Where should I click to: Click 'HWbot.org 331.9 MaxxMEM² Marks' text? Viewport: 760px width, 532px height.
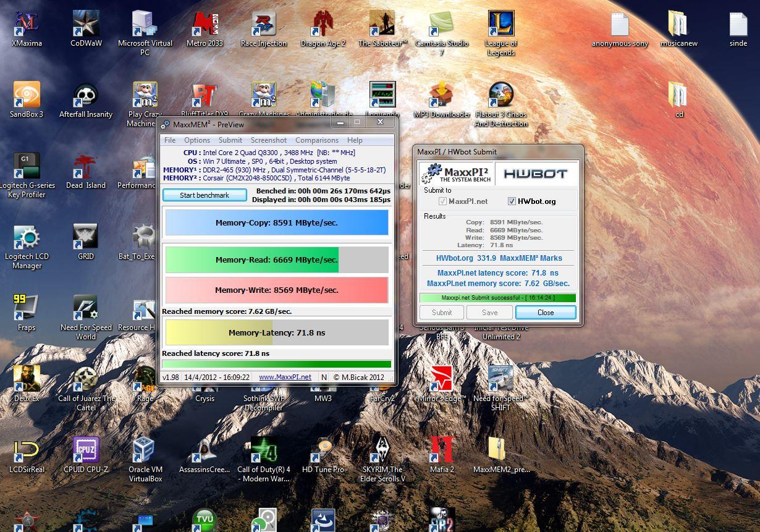499,258
